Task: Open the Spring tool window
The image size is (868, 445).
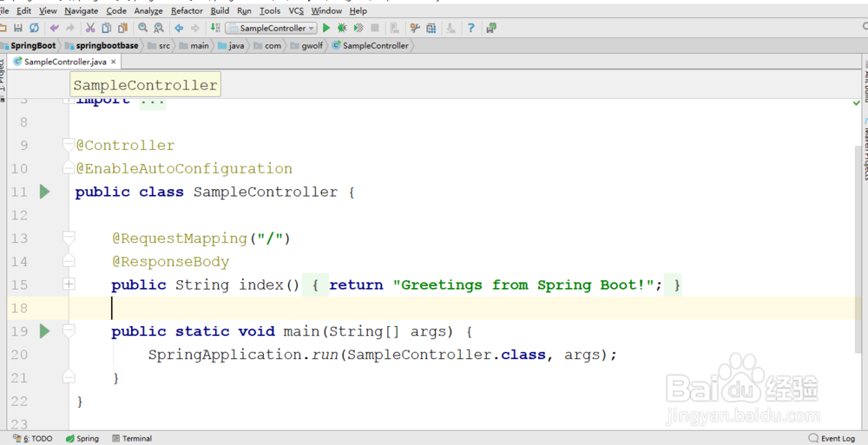Action: point(82,438)
